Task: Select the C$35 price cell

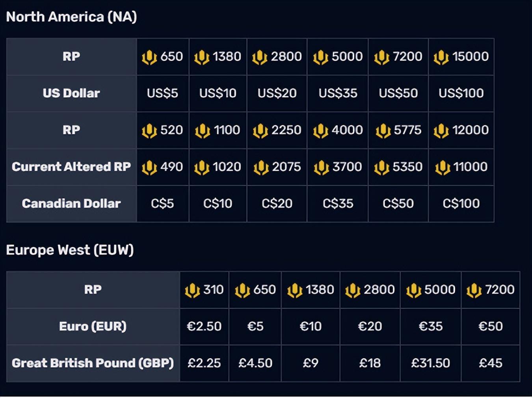Action: pos(338,204)
